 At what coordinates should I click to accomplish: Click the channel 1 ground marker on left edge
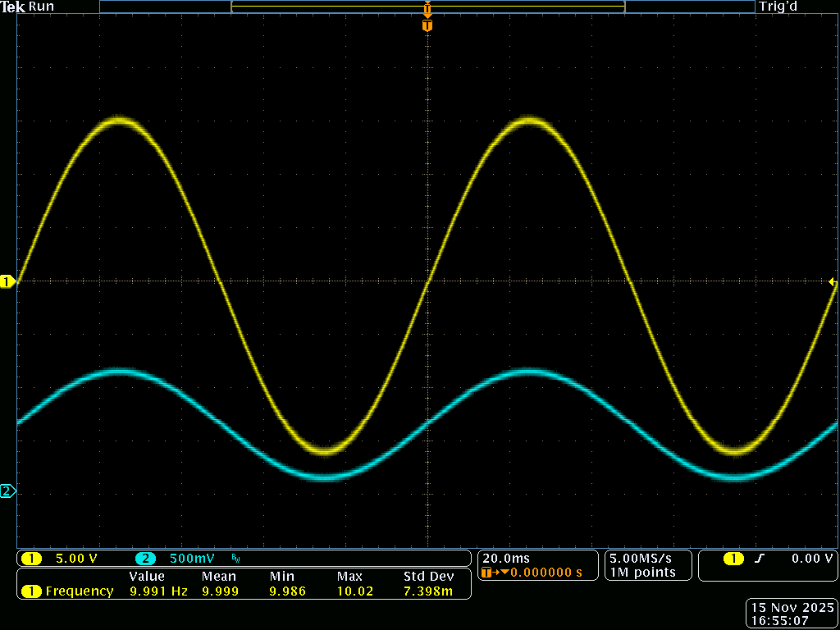tap(7, 282)
